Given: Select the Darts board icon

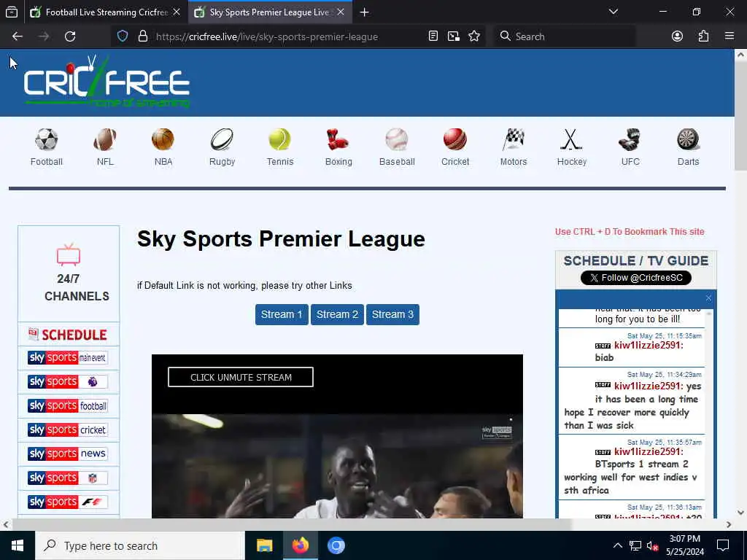Looking at the screenshot, I should pos(688,139).
